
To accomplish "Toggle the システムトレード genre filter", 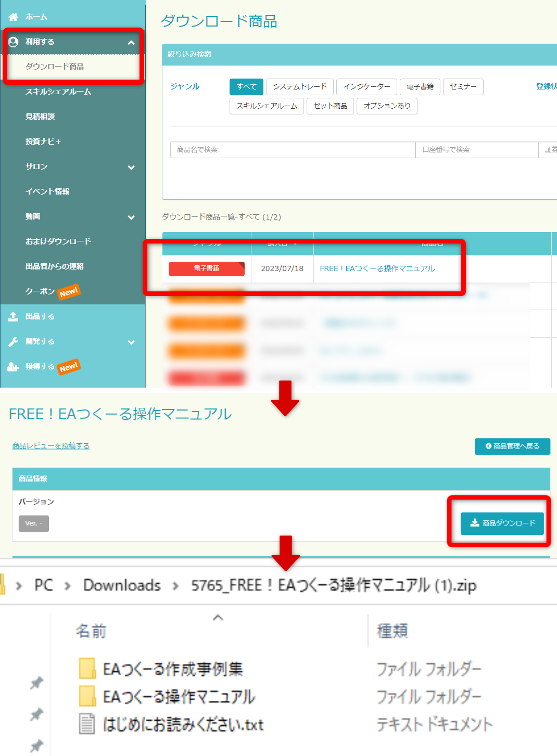I will point(300,87).
